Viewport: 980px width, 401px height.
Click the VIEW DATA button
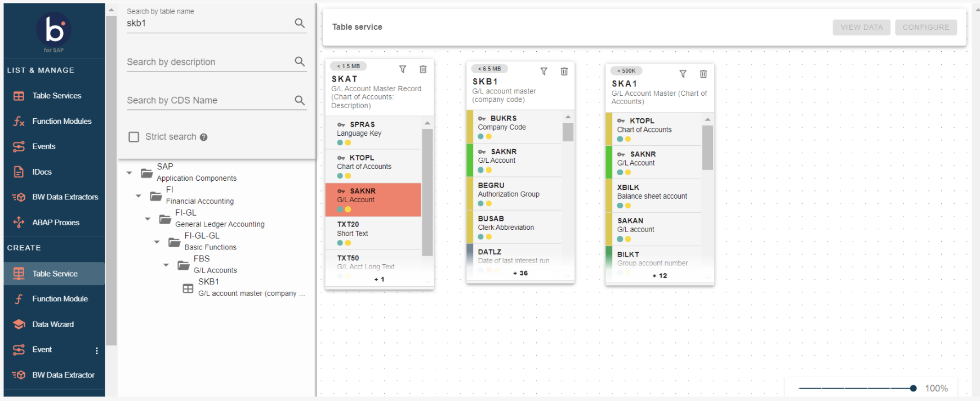(861, 27)
